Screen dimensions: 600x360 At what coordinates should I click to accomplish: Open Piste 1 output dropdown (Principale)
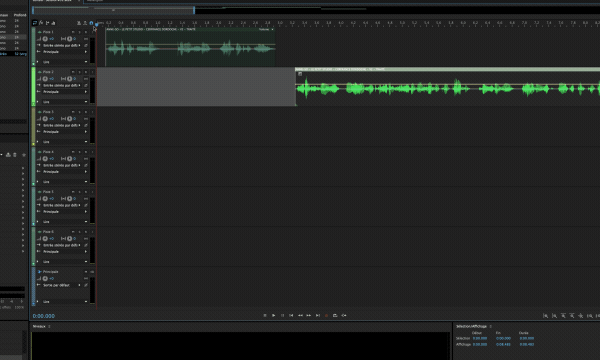click(x=64, y=52)
